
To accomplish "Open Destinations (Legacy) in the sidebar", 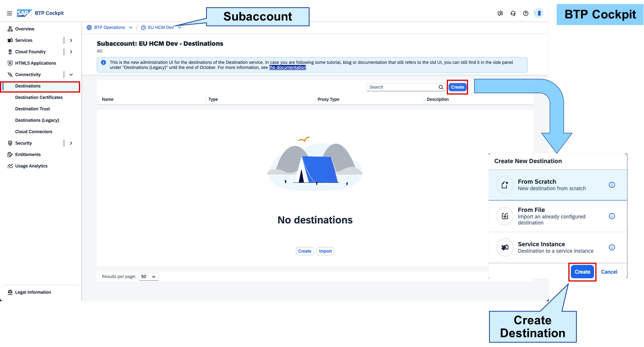I will (x=37, y=120).
